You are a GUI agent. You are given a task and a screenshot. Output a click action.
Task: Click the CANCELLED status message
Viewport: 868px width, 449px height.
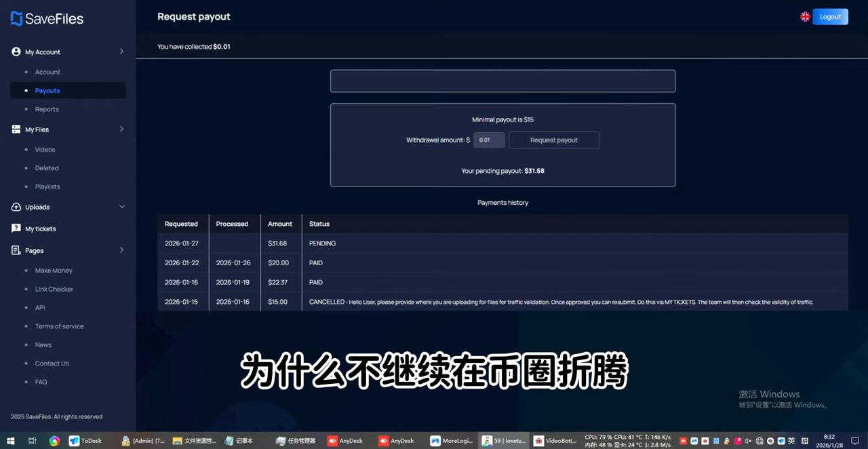[561, 302]
